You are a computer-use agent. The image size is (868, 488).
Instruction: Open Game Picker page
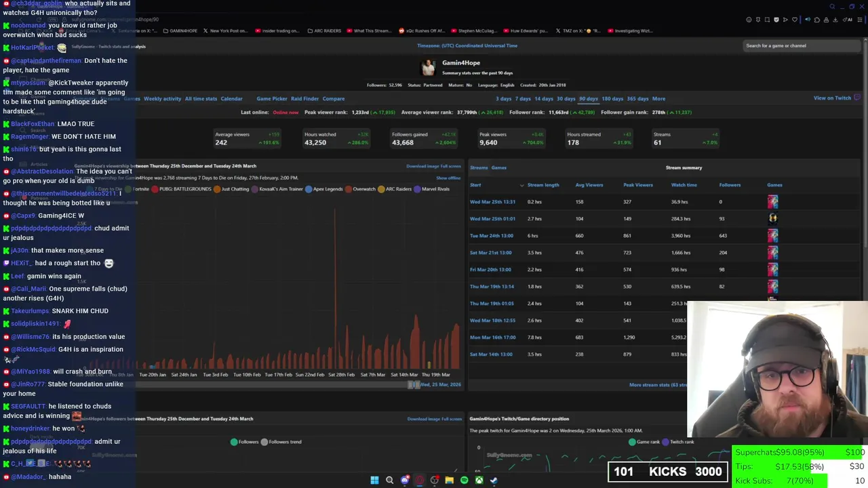[x=272, y=98]
